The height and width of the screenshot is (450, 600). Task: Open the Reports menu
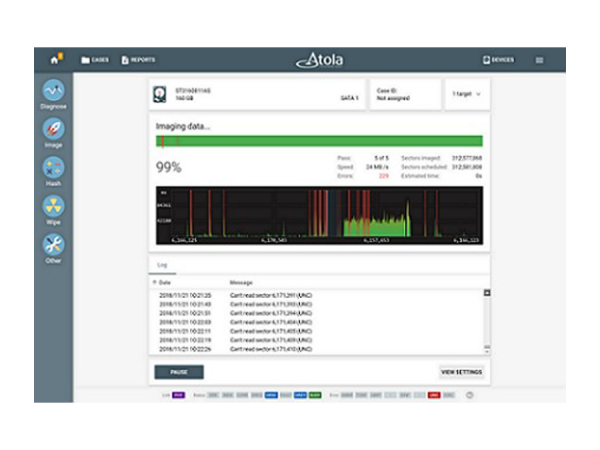point(138,60)
